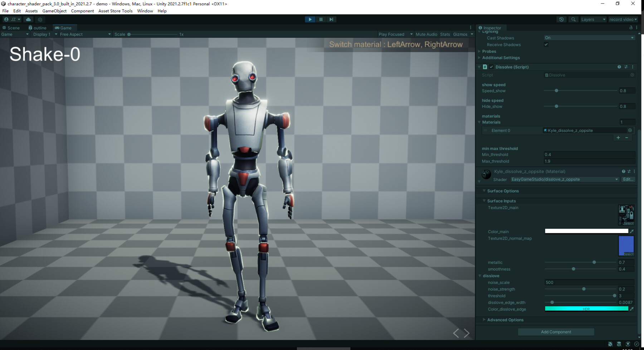Toggle the Inspector lock padlock

[x=631, y=28]
